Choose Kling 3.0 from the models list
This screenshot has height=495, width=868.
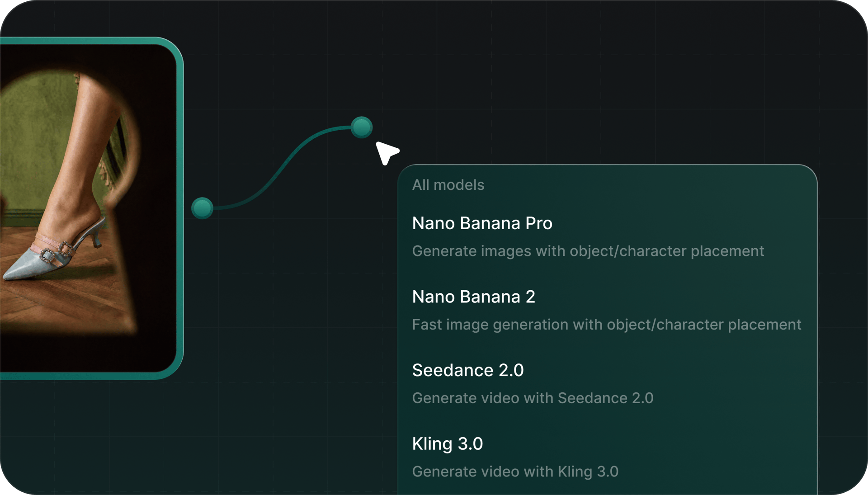tap(447, 444)
